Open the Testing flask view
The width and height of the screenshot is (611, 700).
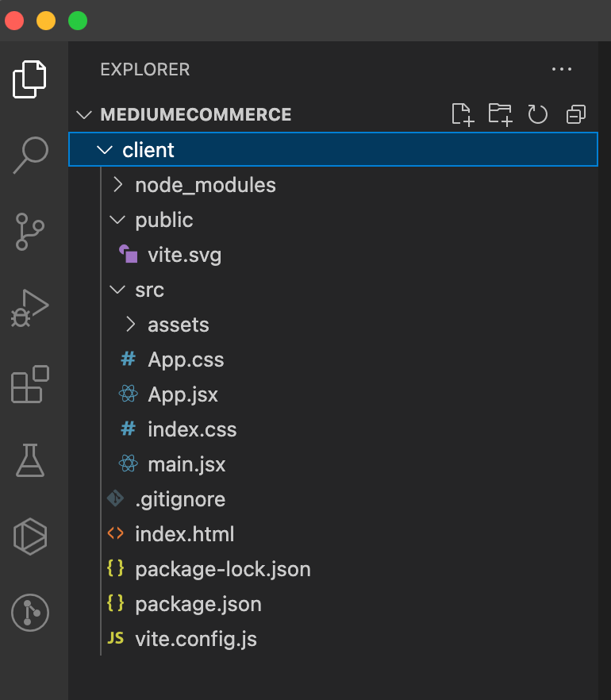coord(30,460)
